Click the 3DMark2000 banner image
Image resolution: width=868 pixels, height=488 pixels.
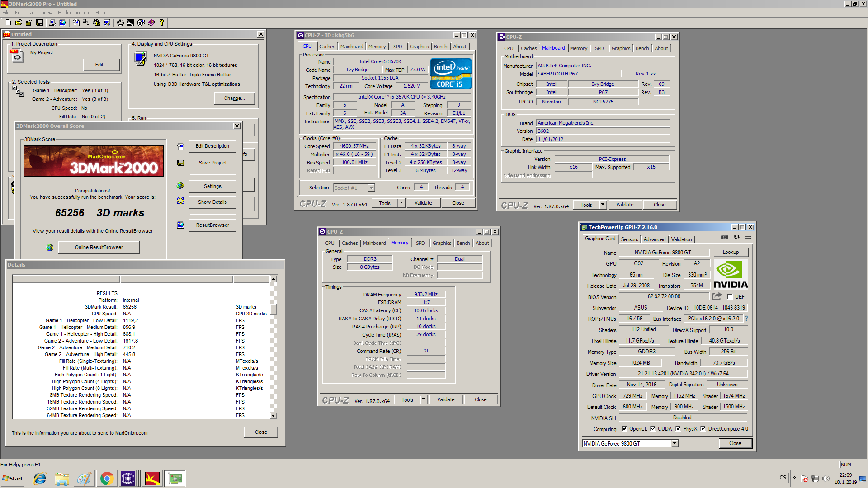94,161
